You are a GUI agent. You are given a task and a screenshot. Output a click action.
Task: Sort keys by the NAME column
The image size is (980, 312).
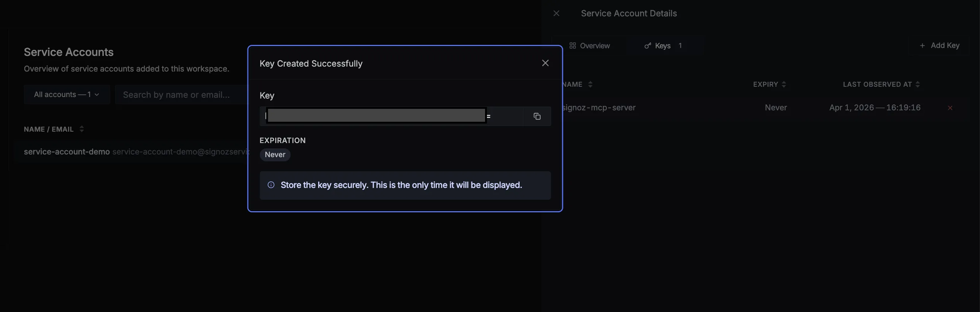click(590, 84)
